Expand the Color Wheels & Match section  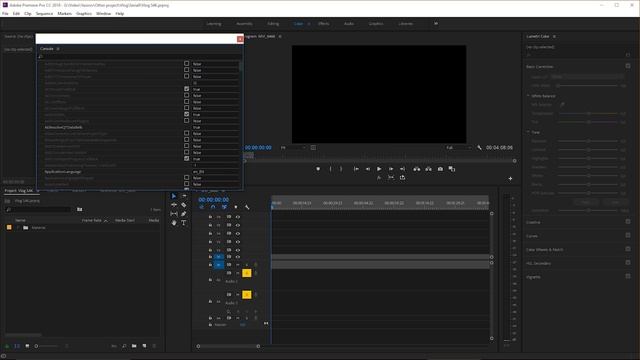544,249
